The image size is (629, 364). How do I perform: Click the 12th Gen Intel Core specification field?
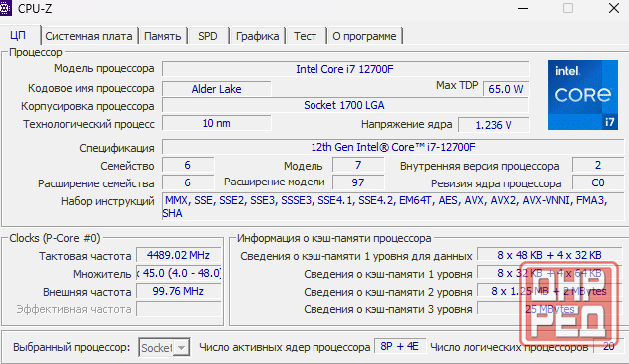(392, 147)
